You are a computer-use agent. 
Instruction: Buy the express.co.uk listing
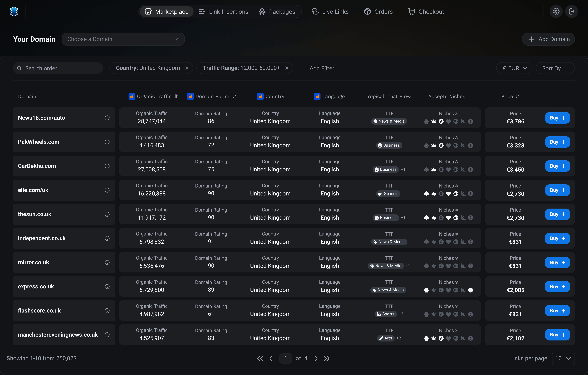(557, 287)
